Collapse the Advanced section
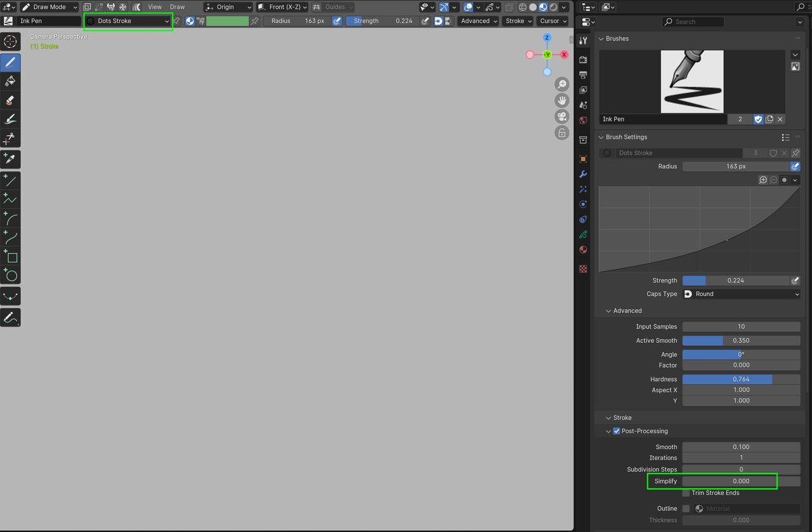 [624, 310]
